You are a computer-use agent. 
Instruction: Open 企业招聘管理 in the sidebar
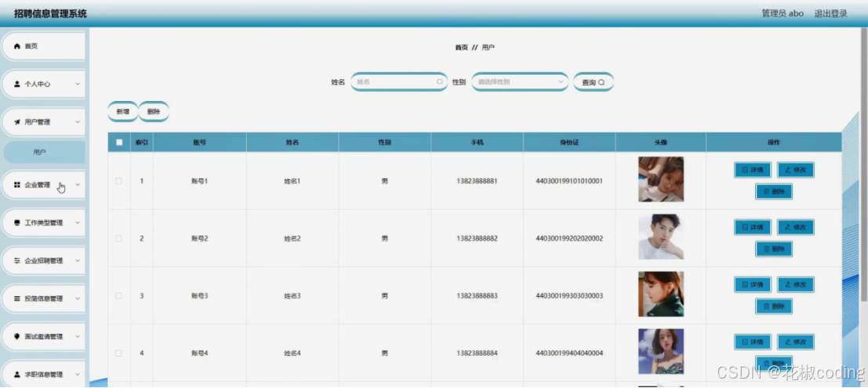(44, 261)
